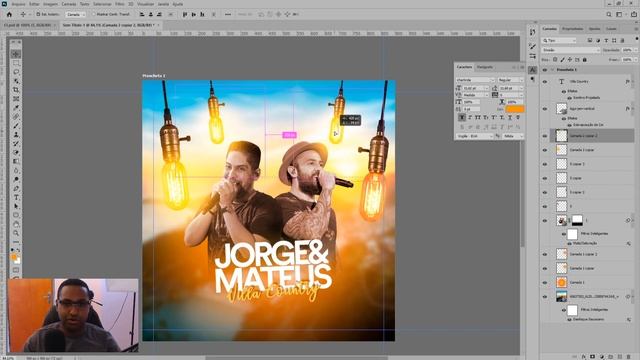This screenshot has width=640, height=360.
Task: Select the Path Selection tool
Action: pyautogui.click(x=16, y=207)
